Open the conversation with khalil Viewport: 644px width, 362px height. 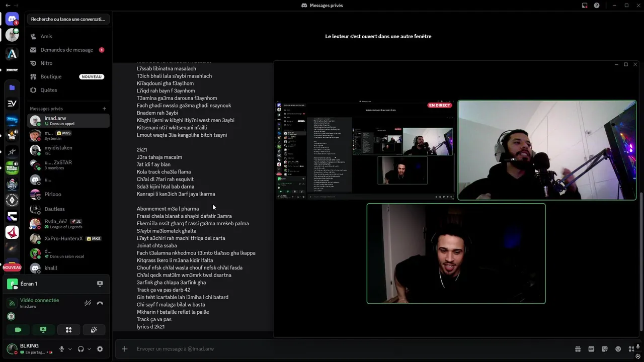click(x=68, y=268)
